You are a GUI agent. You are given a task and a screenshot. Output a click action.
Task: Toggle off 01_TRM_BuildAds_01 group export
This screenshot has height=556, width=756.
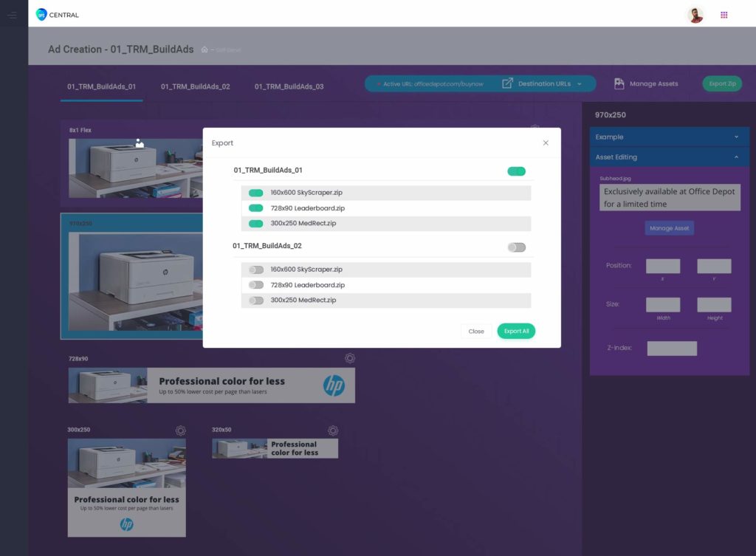(516, 171)
